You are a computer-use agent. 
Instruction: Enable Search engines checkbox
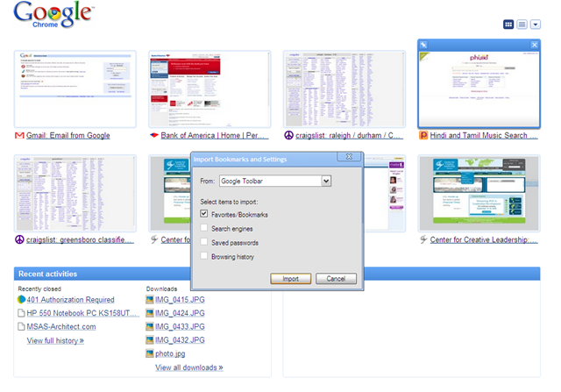pyautogui.click(x=204, y=228)
